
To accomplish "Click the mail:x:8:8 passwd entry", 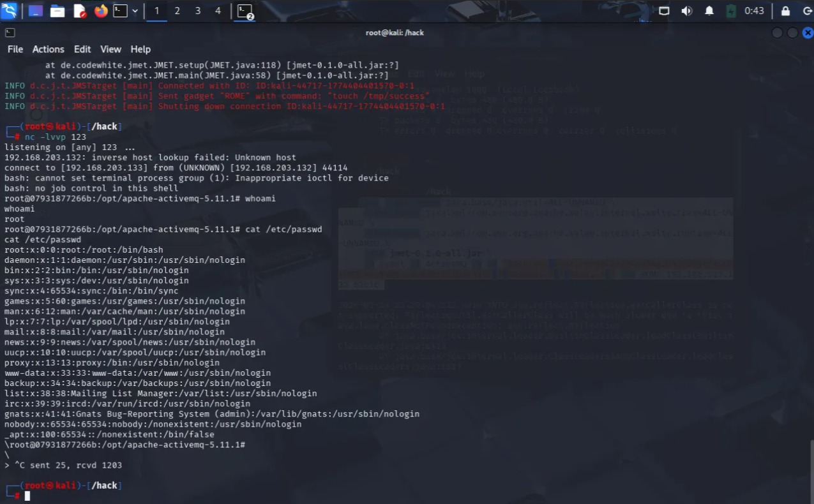I will pos(114,332).
